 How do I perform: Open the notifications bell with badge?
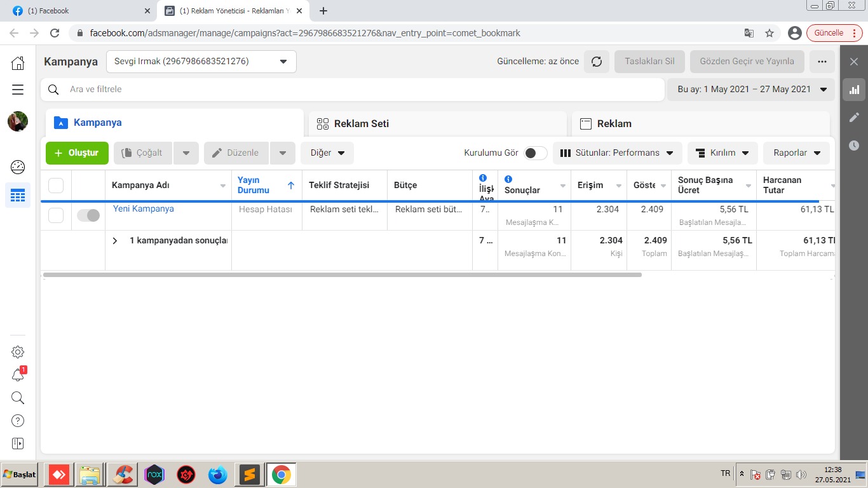(18, 375)
